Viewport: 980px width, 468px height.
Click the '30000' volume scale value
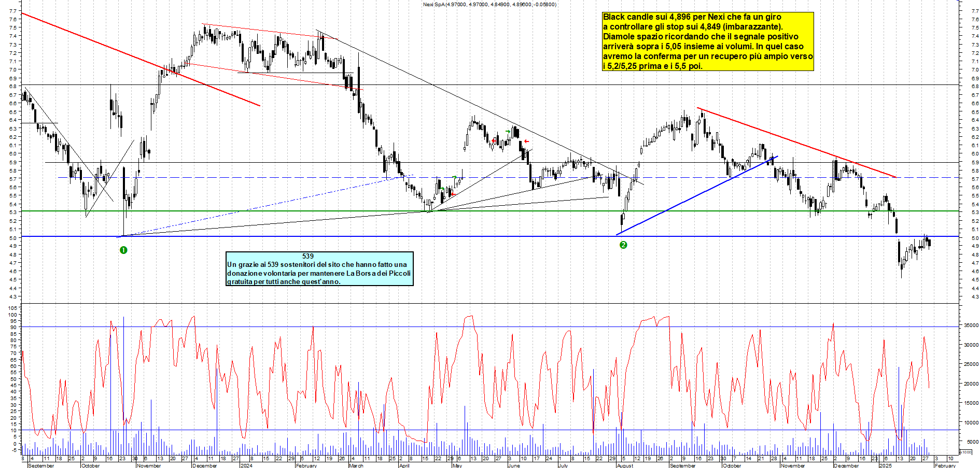point(971,345)
